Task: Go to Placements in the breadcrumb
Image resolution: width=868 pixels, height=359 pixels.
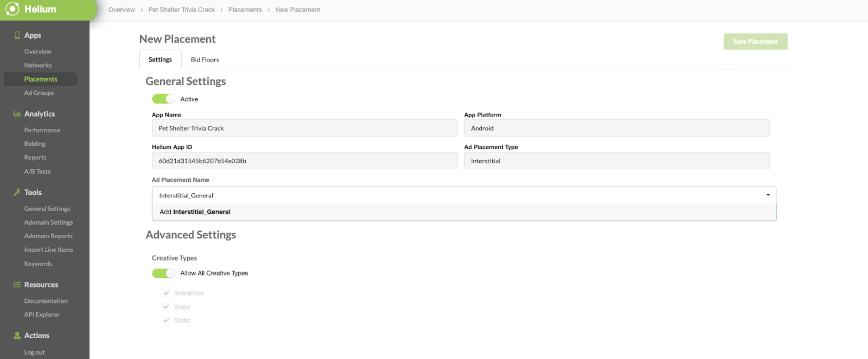Action: coord(245,10)
